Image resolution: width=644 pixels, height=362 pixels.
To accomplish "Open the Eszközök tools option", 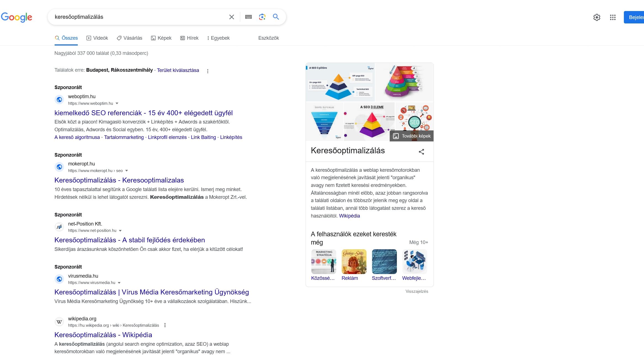I will pos(269,38).
